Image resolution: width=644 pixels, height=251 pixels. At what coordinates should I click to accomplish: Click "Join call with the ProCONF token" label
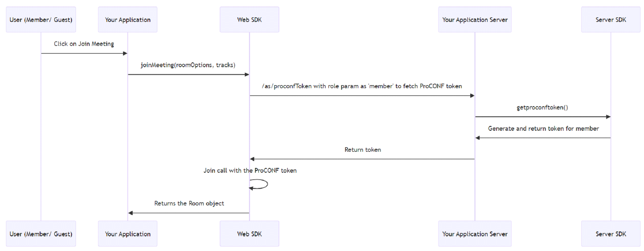click(250, 171)
